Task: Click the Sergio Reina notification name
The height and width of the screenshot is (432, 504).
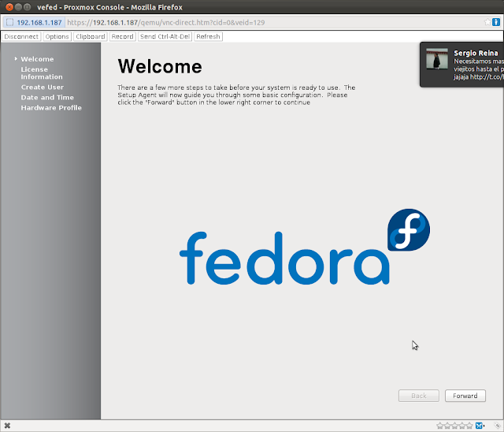Action: (476, 53)
